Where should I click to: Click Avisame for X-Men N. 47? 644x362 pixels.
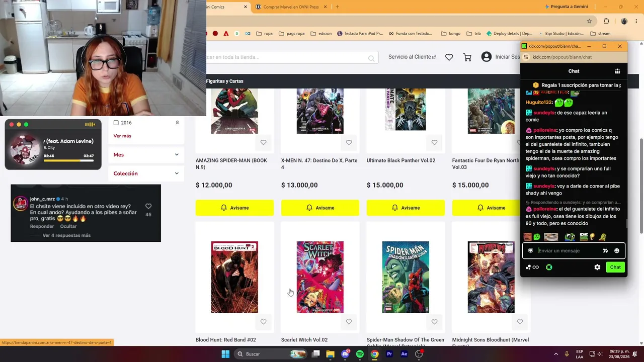coord(320,208)
